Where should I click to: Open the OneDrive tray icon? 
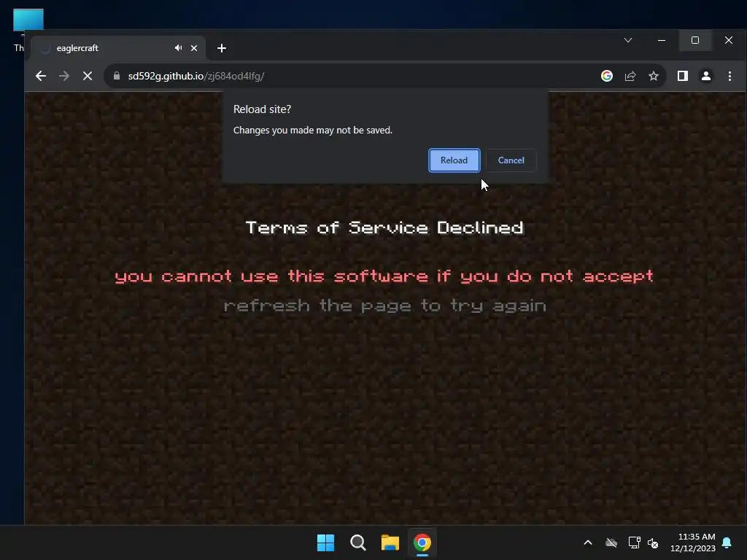[x=611, y=542]
